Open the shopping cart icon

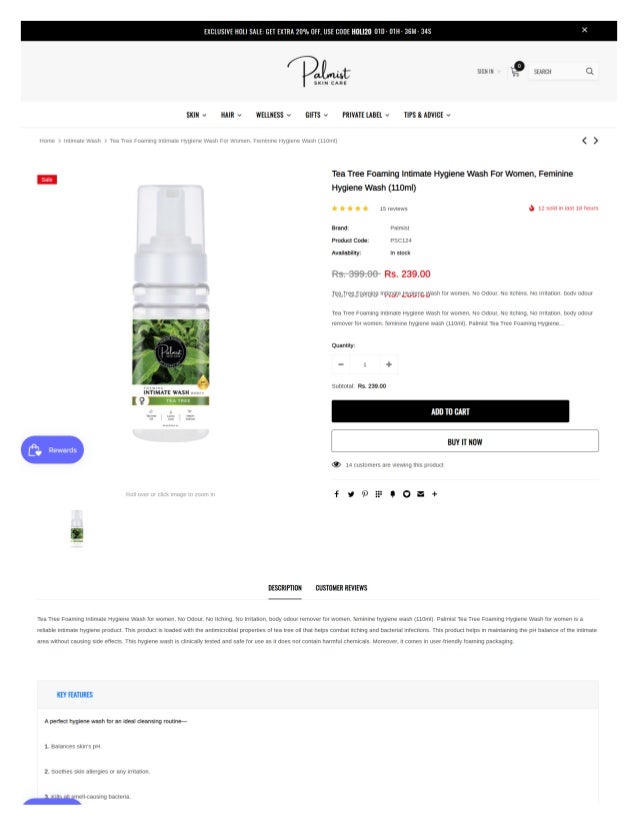pyautogui.click(x=515, y=71)
